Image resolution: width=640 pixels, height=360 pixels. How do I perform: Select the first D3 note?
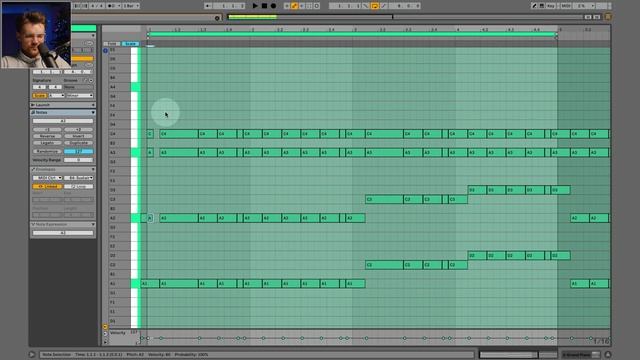pyautogui.click(x=477, y=190)
